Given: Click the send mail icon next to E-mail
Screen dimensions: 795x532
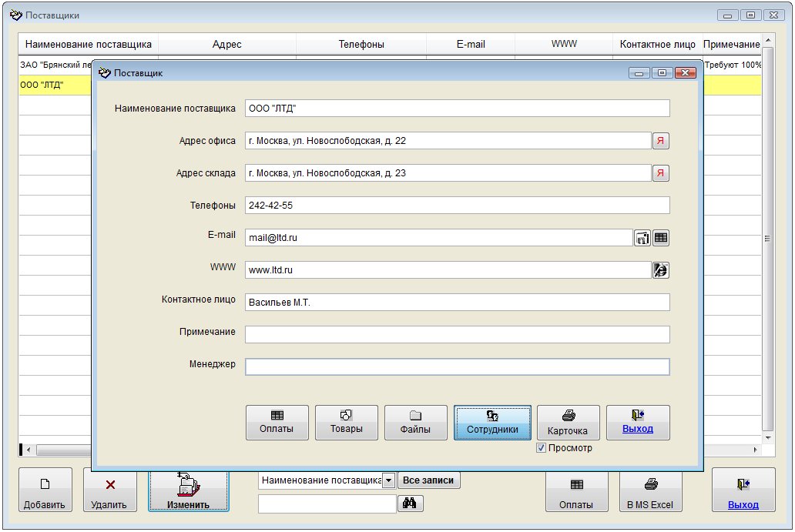Looking at the screenshot, I should pyautogui.click(x=642, y=238).
